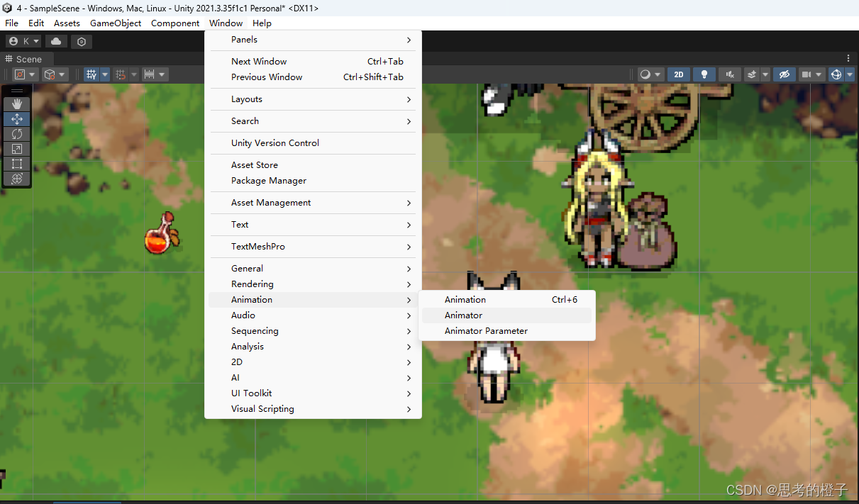This screenshot has width=859, height=504.
Task: Expand the Rendering submenu
Action: click(313, 284)
